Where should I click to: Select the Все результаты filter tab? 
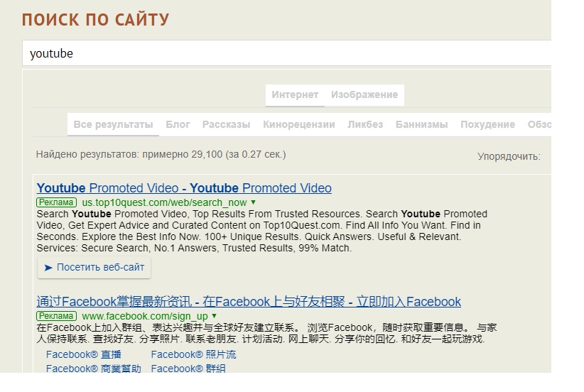point(113,125)
